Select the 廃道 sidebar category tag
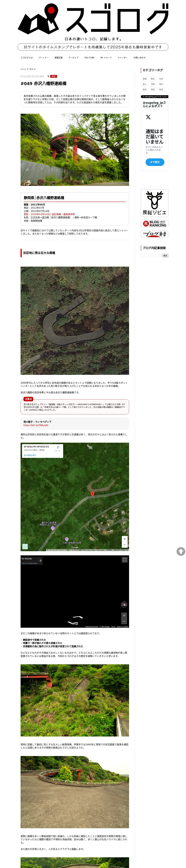 point(144,90)
